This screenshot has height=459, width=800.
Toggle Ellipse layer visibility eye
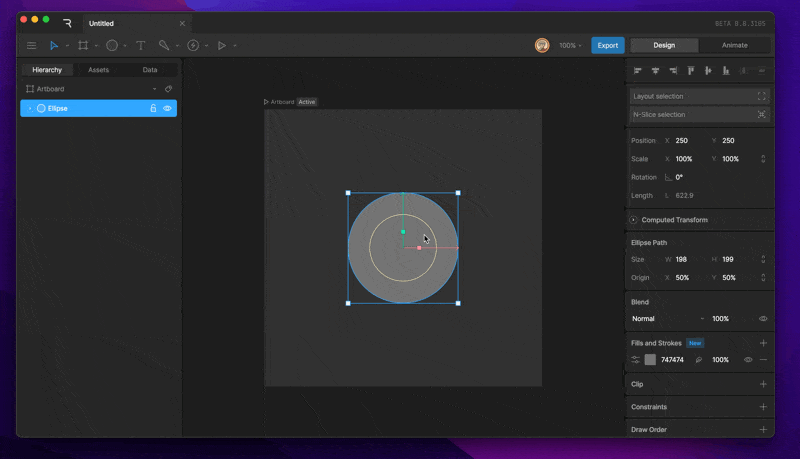point(167,108)
